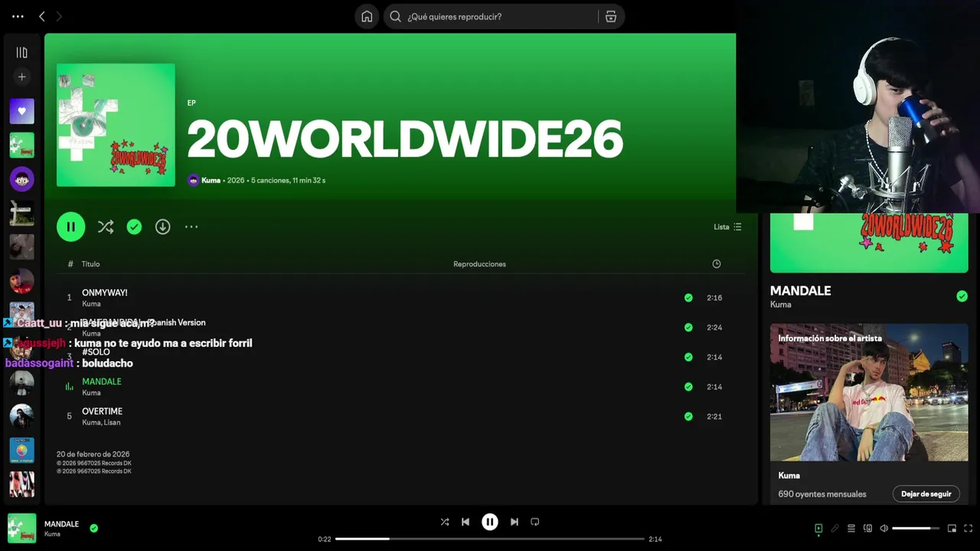Create a new playlist with the plus icon
Screen dimensions: 980x551
pos(21,77)
